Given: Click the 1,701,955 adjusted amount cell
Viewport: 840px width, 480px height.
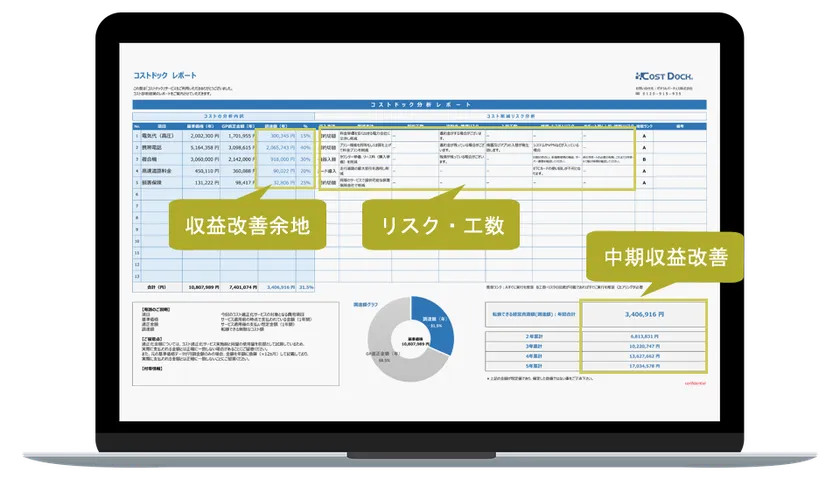Looking at the screenshot, I should (239, 136).
